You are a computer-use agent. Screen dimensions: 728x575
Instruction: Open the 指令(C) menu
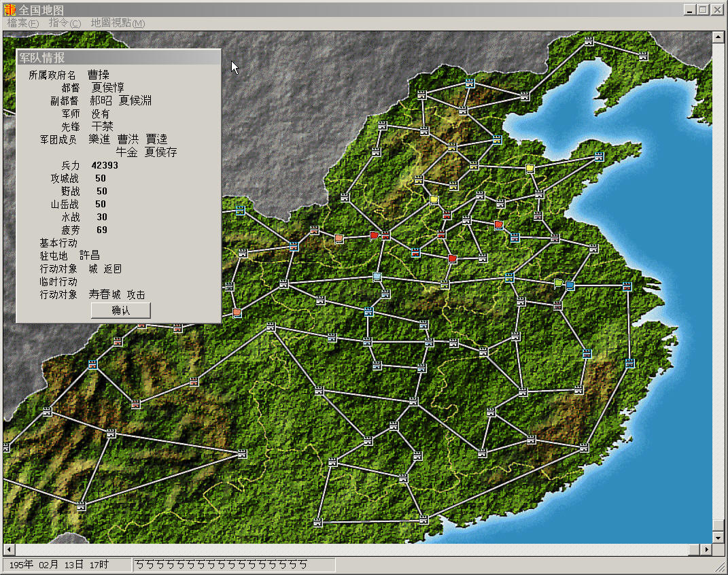[x=65, y=23]
